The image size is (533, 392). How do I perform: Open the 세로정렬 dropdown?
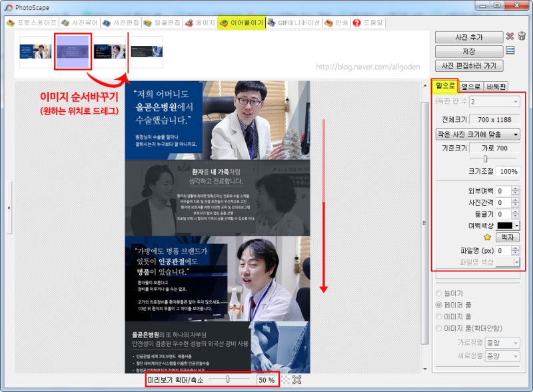coord(502,356)
